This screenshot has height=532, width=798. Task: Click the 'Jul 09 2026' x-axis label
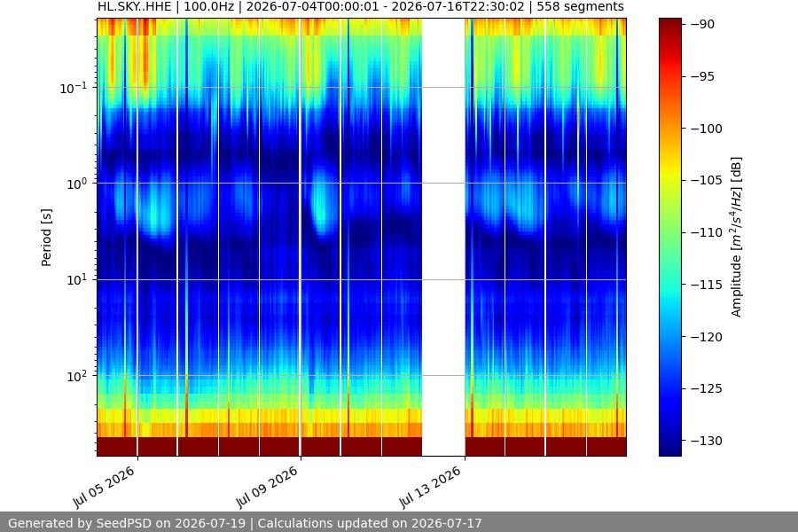pyautogui.click(x=267, y=487)
